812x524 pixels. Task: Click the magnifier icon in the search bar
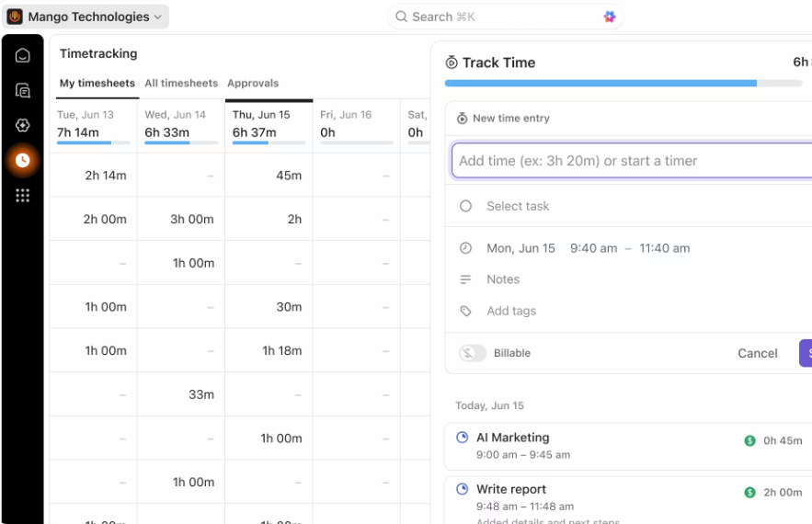tap(401, 17)
